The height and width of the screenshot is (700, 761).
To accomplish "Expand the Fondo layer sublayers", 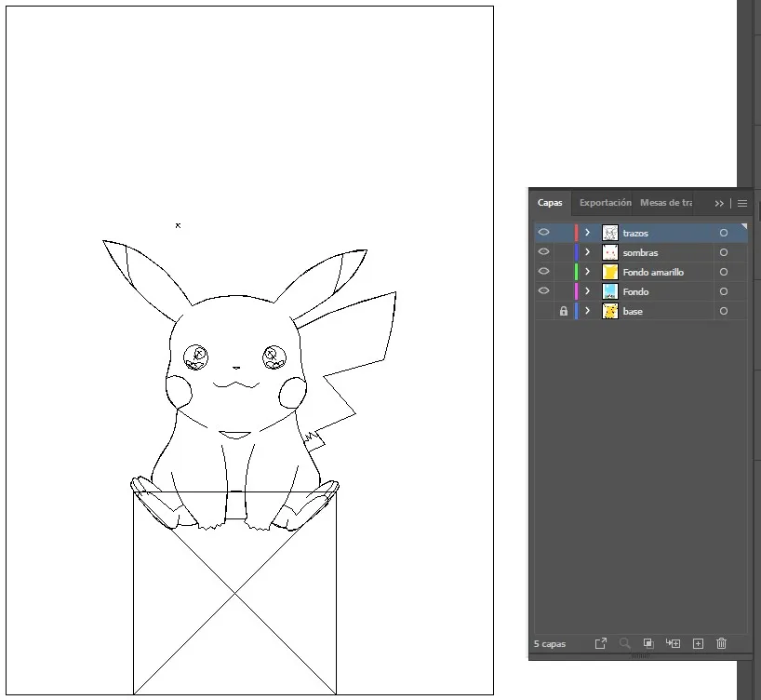I will [x=587, y=291].
